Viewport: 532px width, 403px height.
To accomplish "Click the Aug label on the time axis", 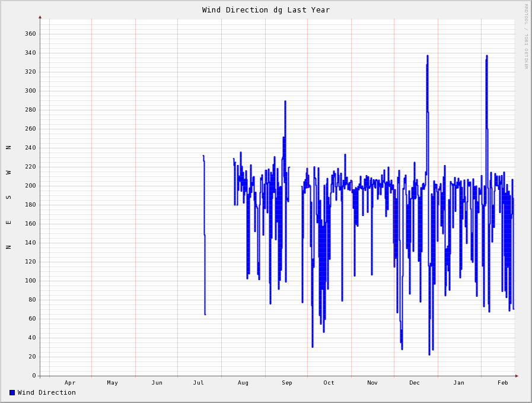I will (243, 383).
